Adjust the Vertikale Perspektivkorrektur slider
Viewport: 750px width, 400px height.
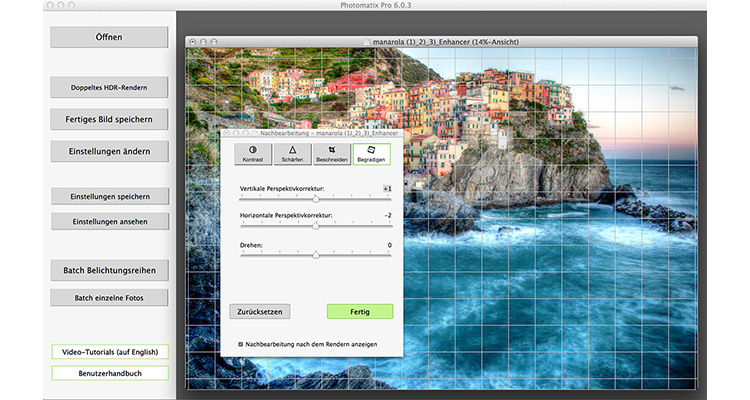point(317,199)
